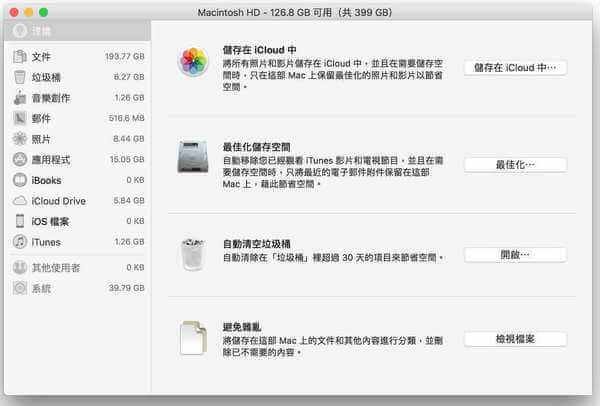600x406 pixels.
Task: Click the iCloud Drive cloud icon
Action: [20, 201]
